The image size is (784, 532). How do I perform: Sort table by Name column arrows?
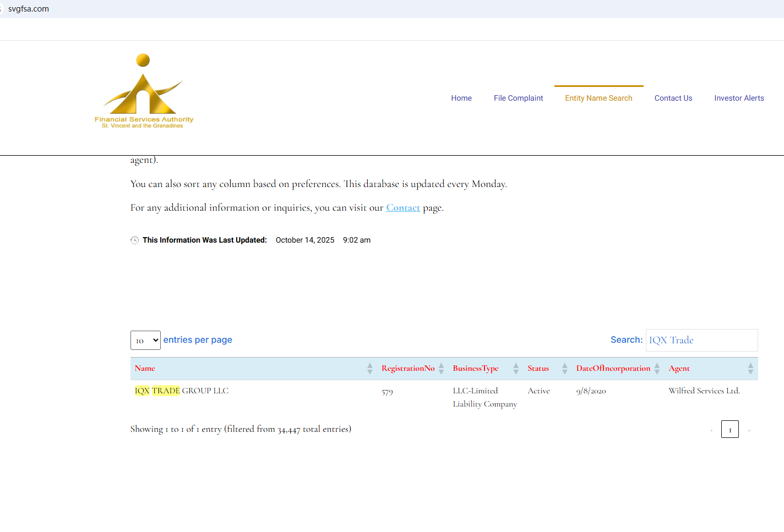click(x=370, y=369)
